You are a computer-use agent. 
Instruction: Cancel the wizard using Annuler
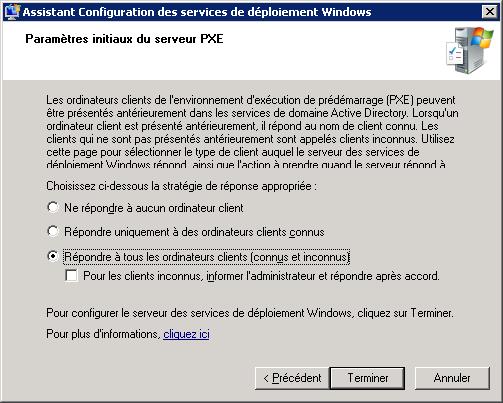(x=452, y=378)
